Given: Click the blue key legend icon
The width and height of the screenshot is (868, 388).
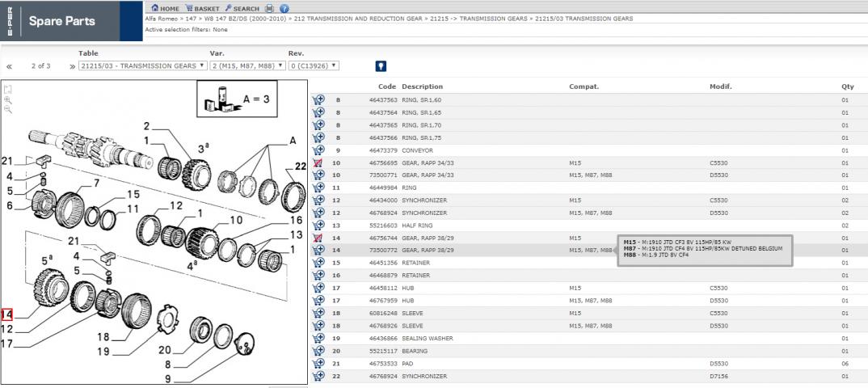Looking at the screenshot, I should point(381,66).
